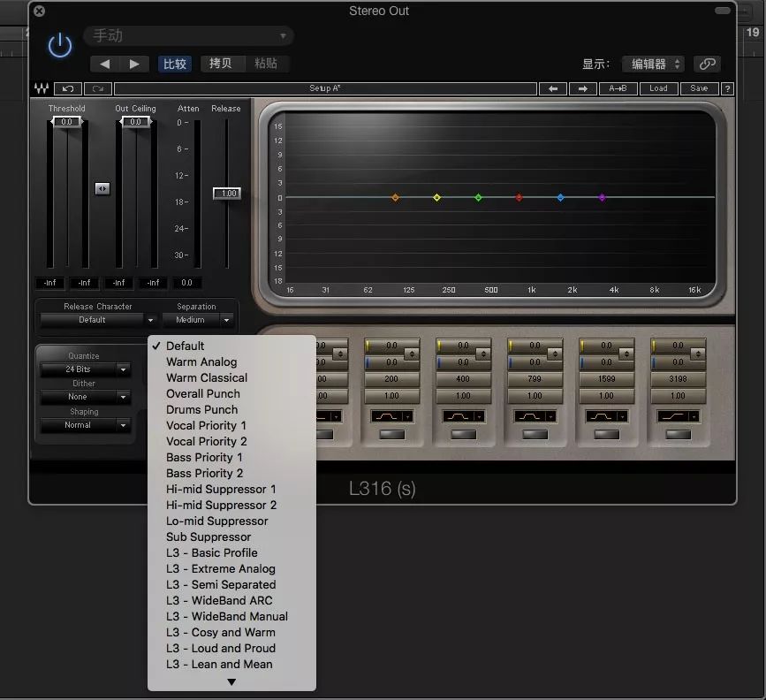Open shelf filter selector for 3198 band
Viewport: 766px width, 700px height.
678,416
